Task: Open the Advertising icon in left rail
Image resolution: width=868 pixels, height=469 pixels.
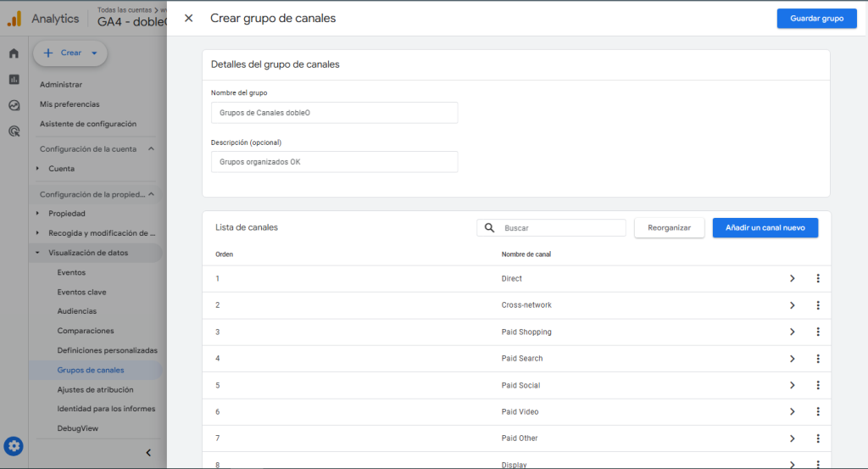Action: 14,131
